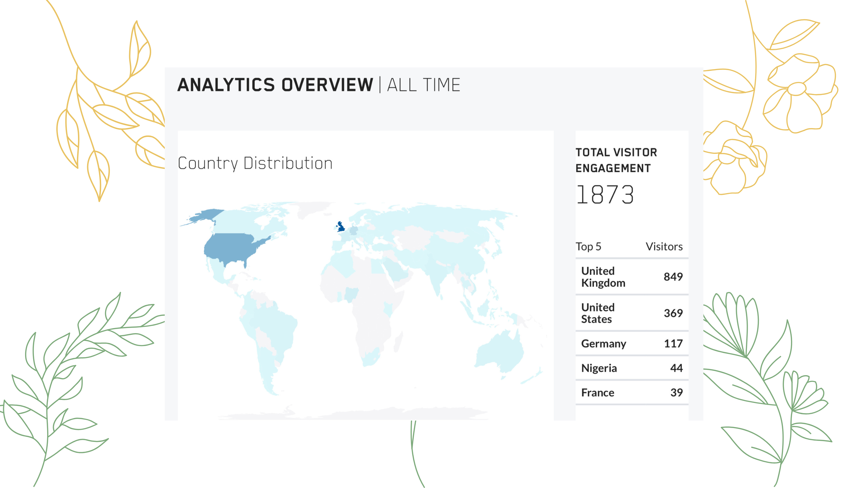
Task: Click the Analytics Overview heading
Action: tap(275, 85)
